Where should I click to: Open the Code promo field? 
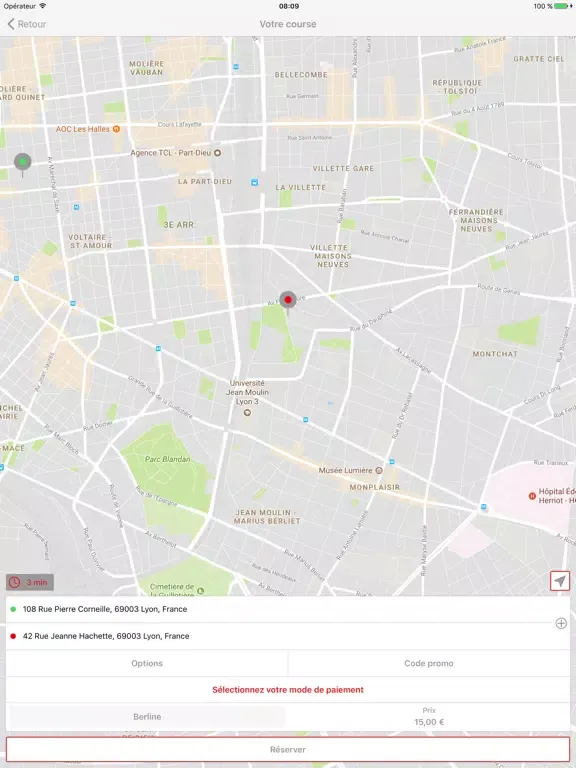pos(429,663)
